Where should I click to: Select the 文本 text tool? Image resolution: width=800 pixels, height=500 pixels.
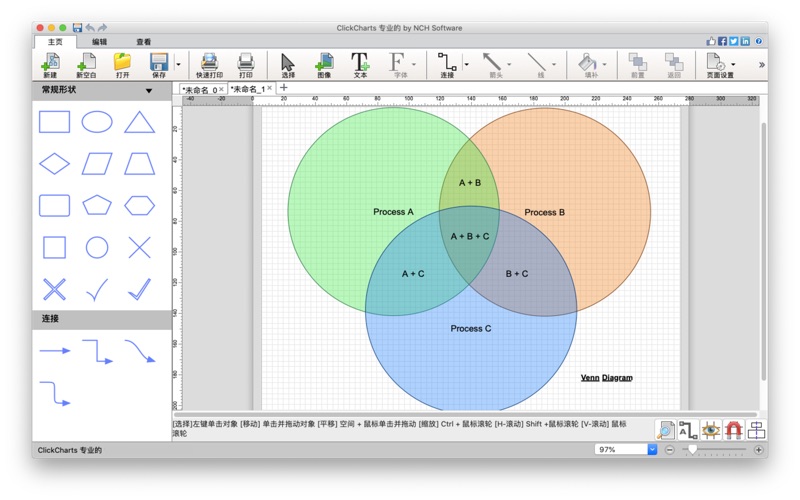360,63
